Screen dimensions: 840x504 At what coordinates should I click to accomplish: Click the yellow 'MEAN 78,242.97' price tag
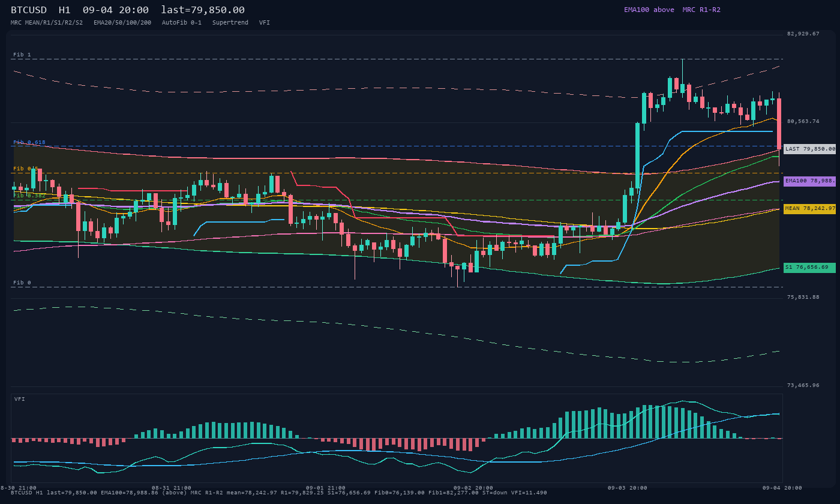click(809, 209)
